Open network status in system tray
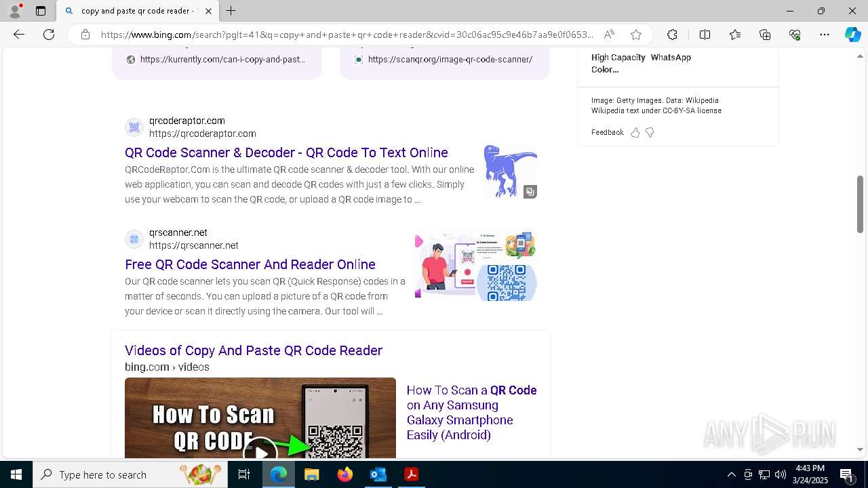This screenshot has height=488, width=868. [764, 474]
